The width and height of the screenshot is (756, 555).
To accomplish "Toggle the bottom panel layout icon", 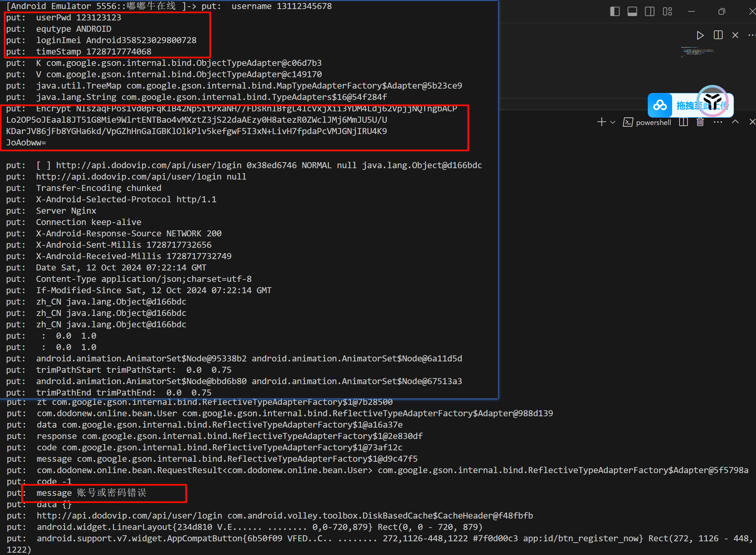I will [x=632, y=11].
